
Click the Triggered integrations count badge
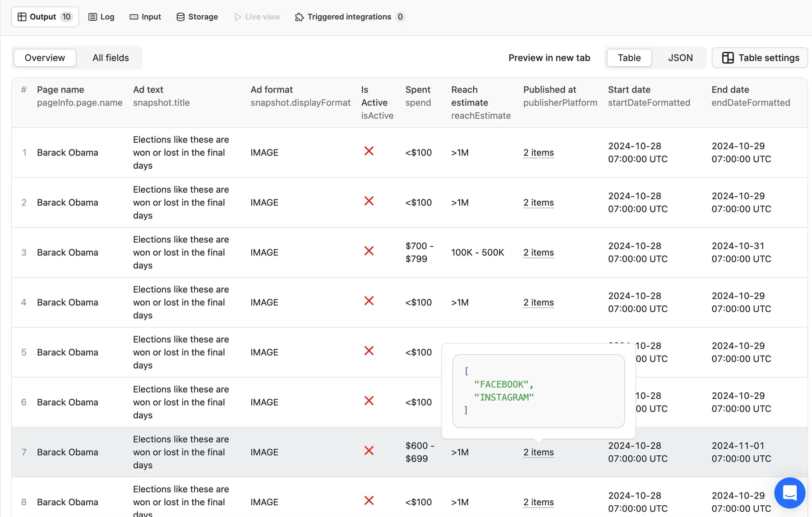[400, 17]
